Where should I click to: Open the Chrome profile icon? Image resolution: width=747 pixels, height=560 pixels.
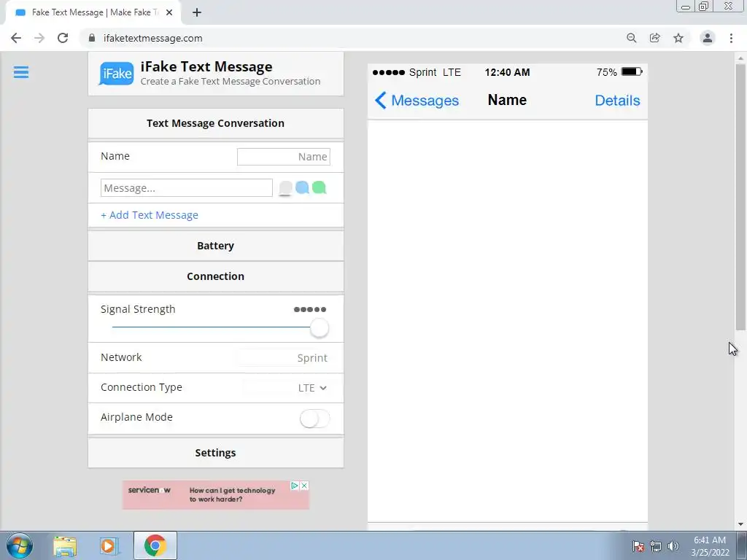pos(708,38)
